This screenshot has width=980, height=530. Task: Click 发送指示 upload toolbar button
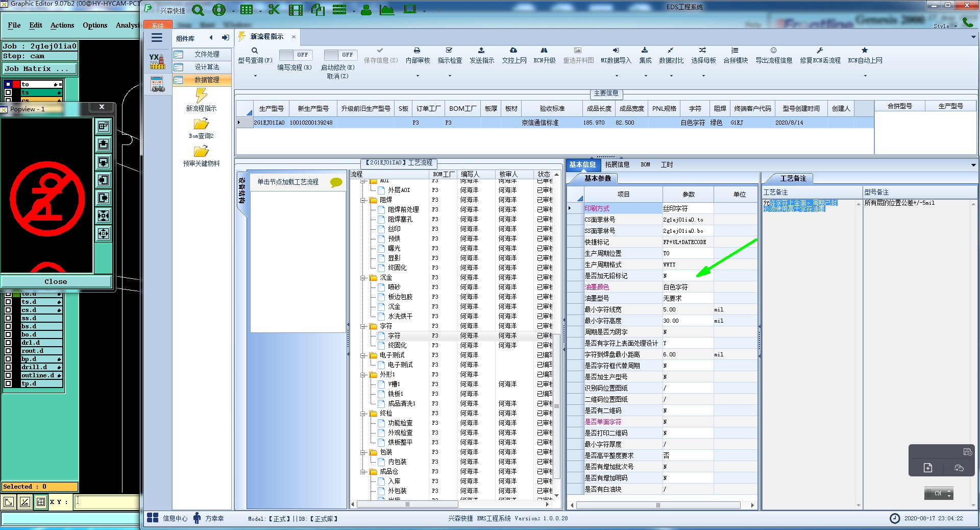click(482, 56)
